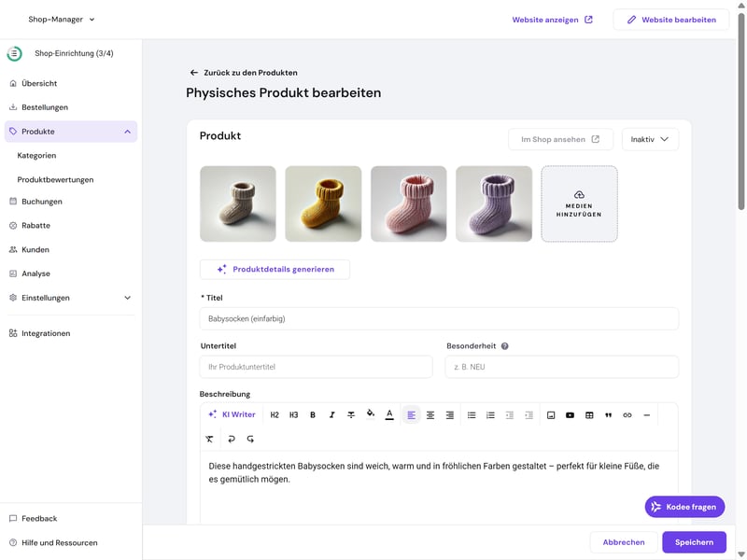Open Bestellungen in the sidebar
This screenshot has width=747, height=560.
click(44, 107)
